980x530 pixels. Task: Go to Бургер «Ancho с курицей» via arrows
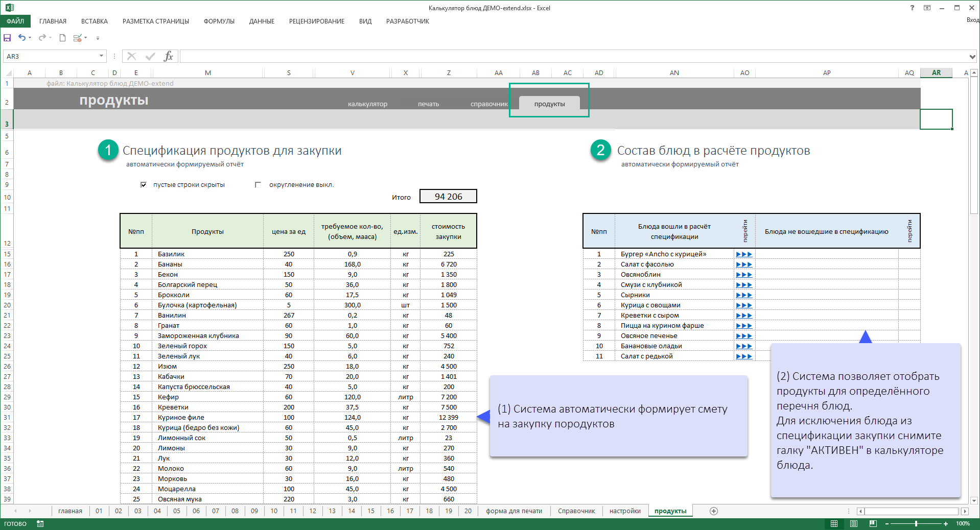click(x=744, y=254)
